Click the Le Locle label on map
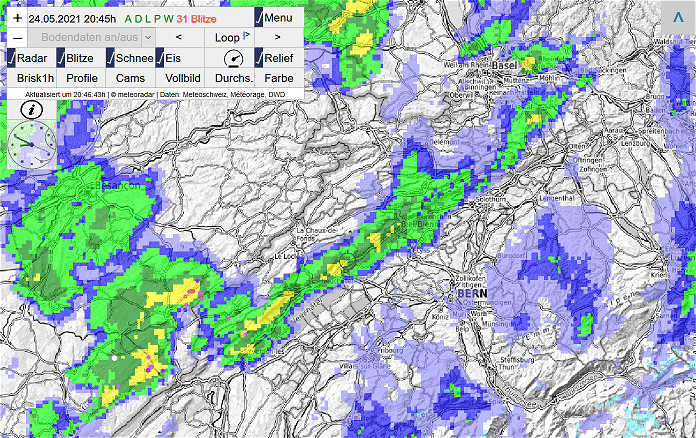The image size is (696, 438). 287,257
